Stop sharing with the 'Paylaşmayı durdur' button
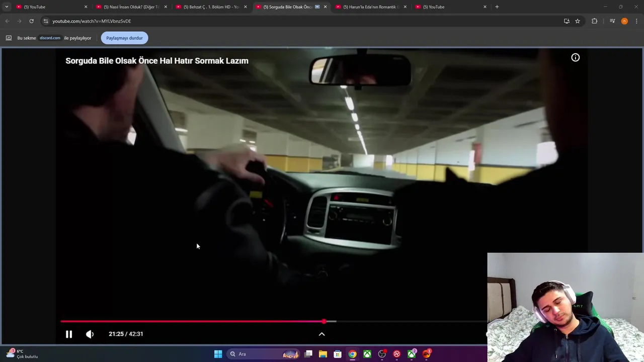This screenshot has width=644, height=362. pyautogui.click(x=124, y=38)
